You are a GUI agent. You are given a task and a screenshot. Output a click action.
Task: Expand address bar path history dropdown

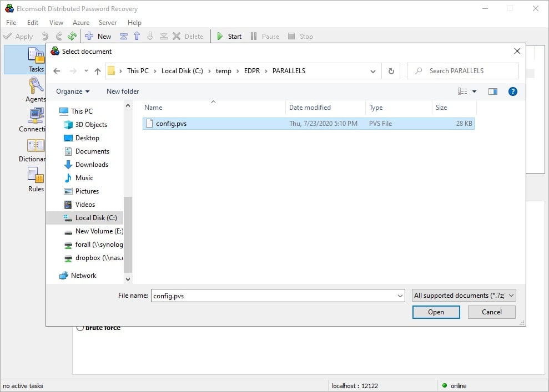[x=373, y=71]
